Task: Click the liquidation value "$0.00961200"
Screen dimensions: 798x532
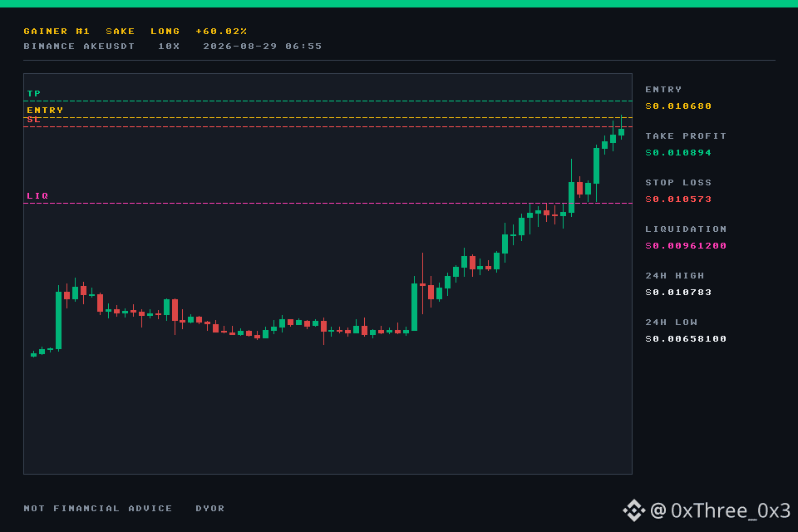Action: coord(686,246)
